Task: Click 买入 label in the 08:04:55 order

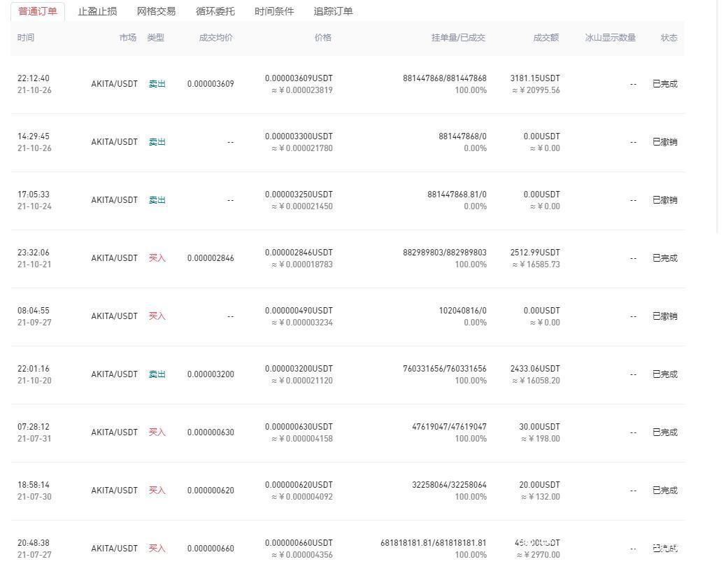Action: coord(157,316)
